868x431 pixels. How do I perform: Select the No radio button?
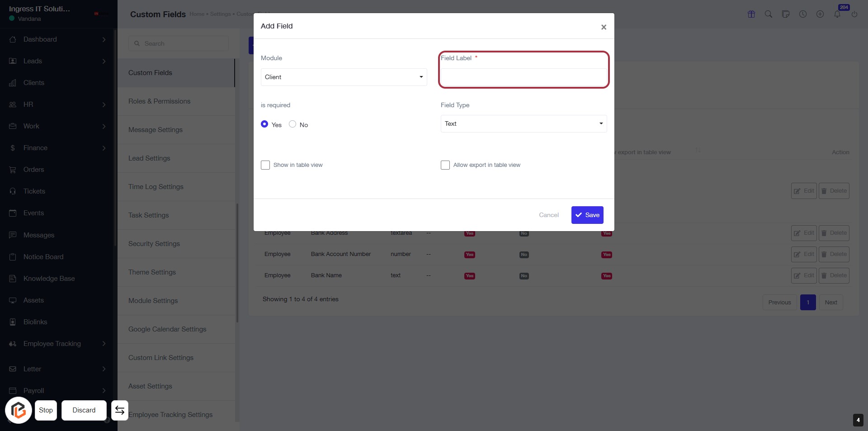coord(292,124)
